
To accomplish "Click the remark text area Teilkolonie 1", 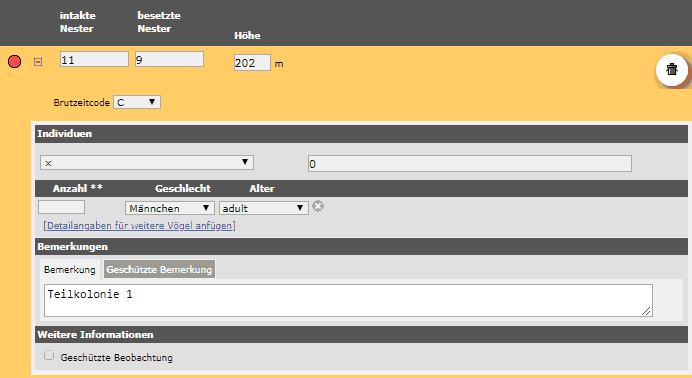I will [x=348, y=300].
